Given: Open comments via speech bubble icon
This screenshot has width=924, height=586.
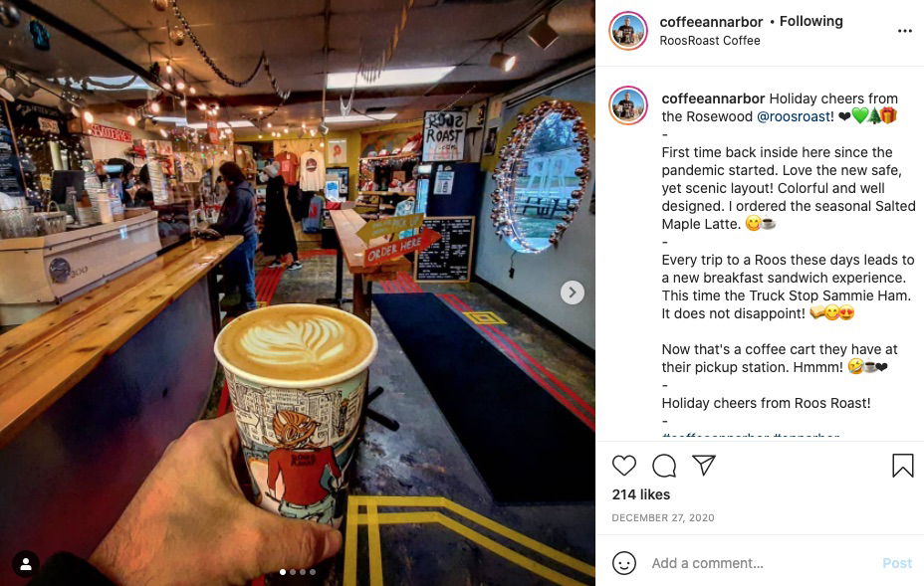Looking at the screenshot, I should 663,466.
